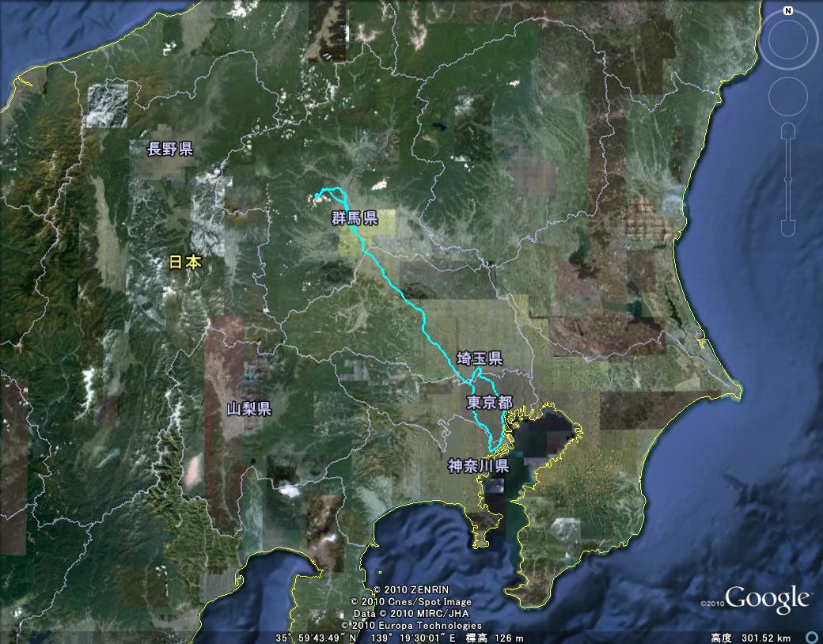823x644 pixels.
Task: Click the 神奈川県 map label
Action: [478, 465]
